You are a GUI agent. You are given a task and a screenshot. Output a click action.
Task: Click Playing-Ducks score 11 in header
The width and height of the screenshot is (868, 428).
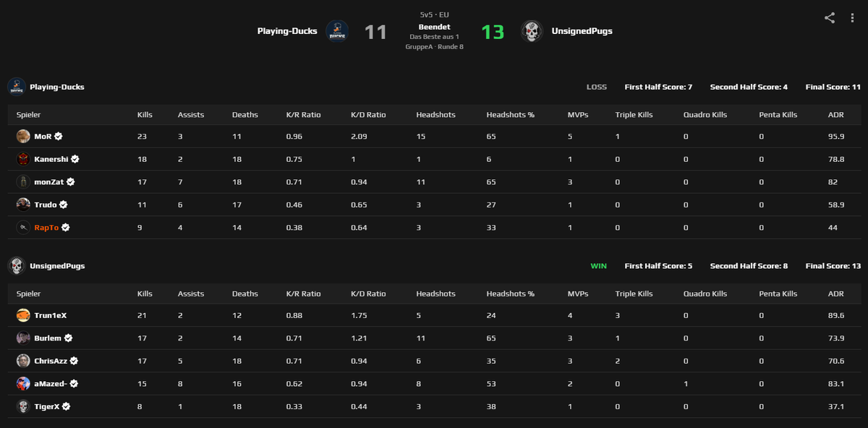(375, 33)
